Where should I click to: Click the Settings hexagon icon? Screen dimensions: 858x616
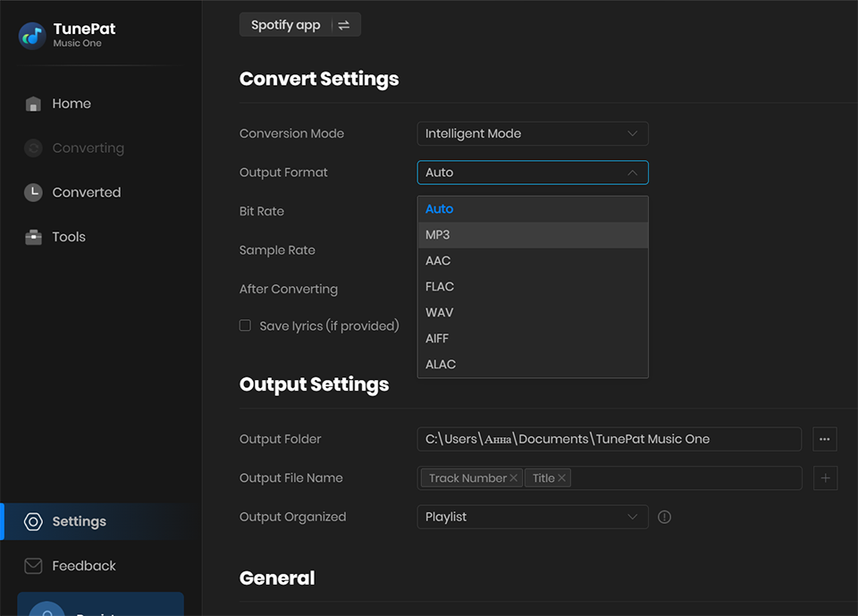[33, 522]
